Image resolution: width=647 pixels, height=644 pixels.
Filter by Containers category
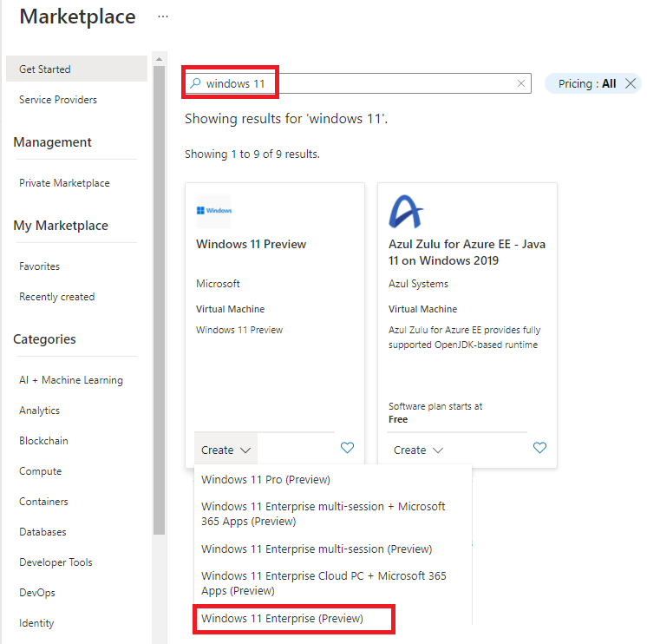(x=43, y=502)
